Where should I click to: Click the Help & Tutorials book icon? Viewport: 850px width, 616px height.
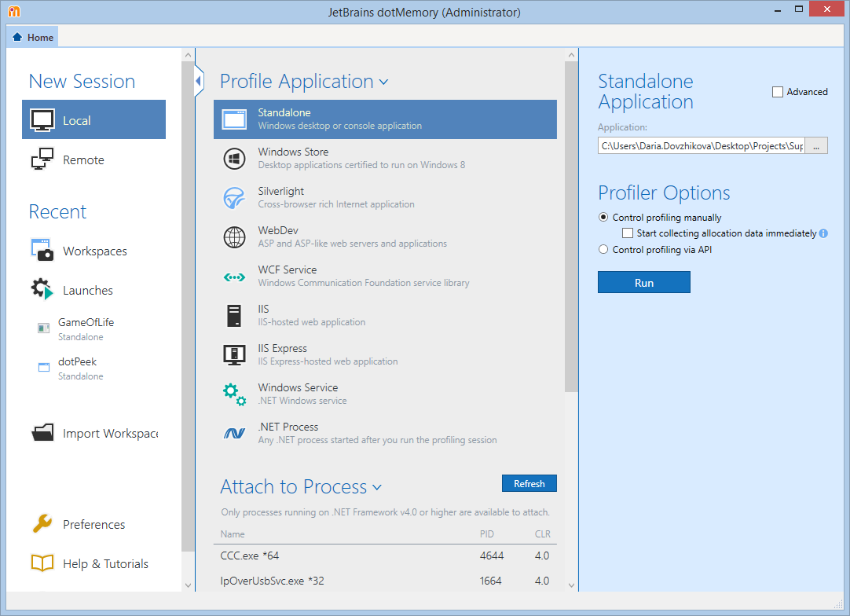tap(42, 563)
